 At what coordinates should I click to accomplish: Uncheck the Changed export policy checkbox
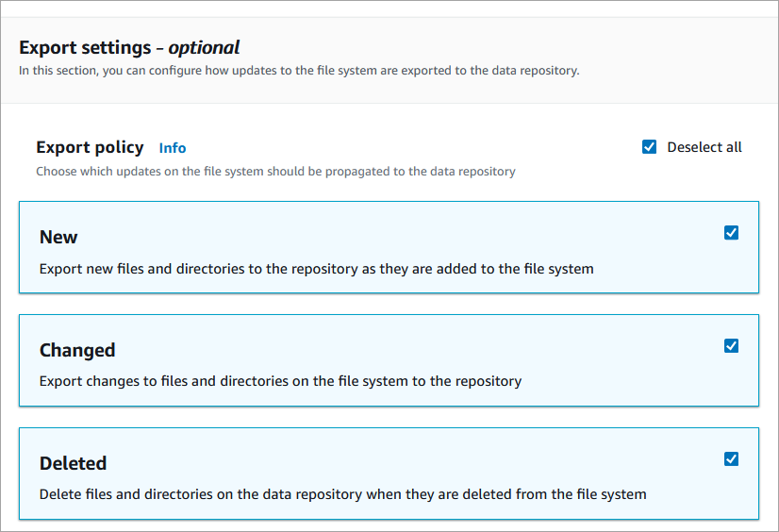(731, 346)
